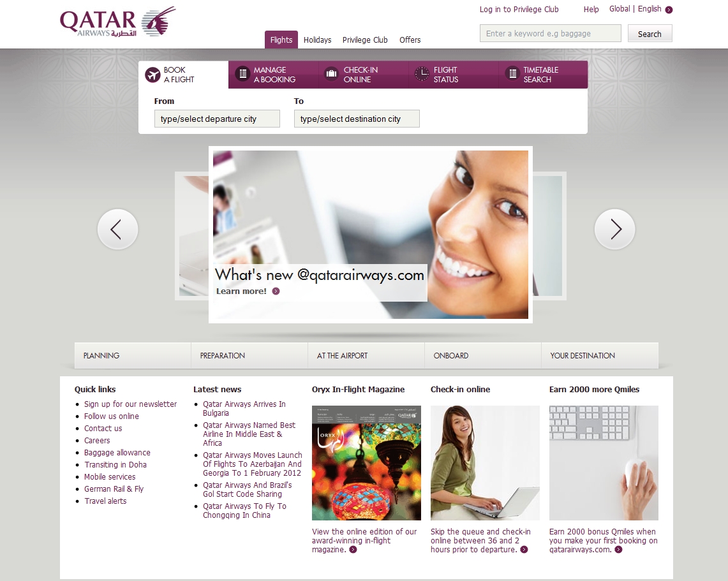The width and height of the screenshot is (728, 581).
Task: Expand the Your Destination section
Action: coord(600,355)
